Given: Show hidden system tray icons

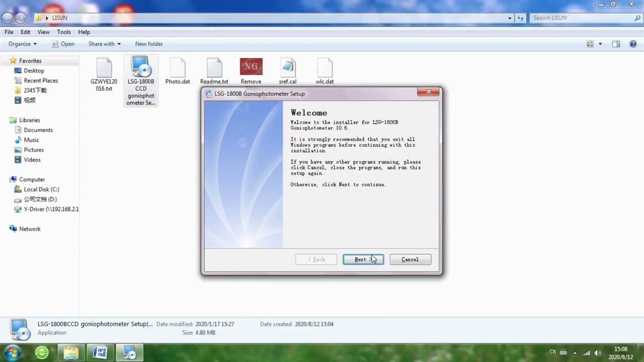Looking at the screenshot, I should coord(575,353).
